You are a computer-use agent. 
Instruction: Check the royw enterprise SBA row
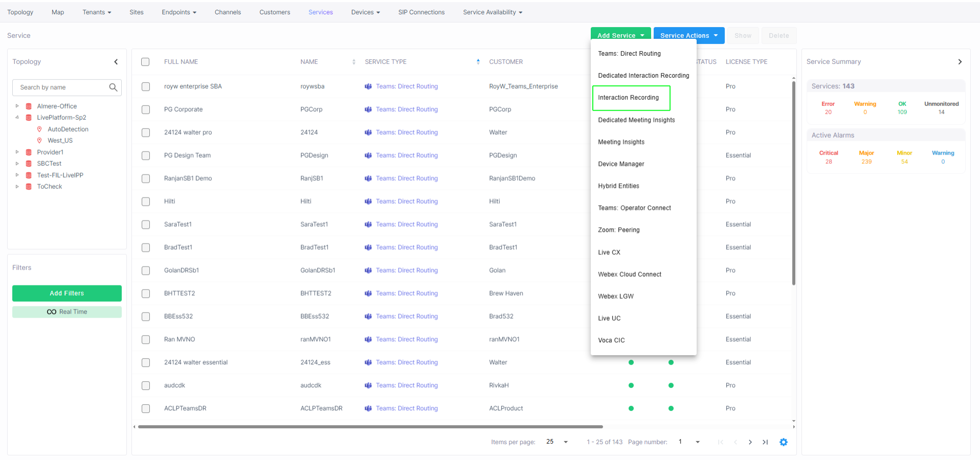click(x=146, y=86)
